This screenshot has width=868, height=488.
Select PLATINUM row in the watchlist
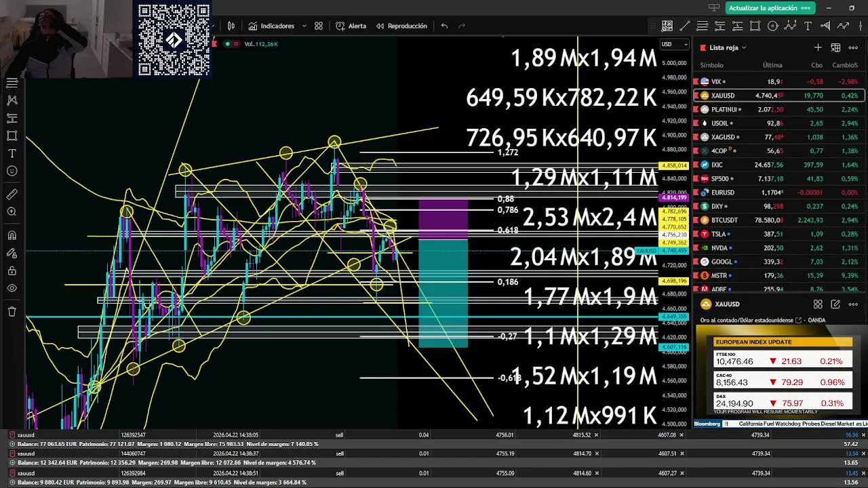[778, 109]
